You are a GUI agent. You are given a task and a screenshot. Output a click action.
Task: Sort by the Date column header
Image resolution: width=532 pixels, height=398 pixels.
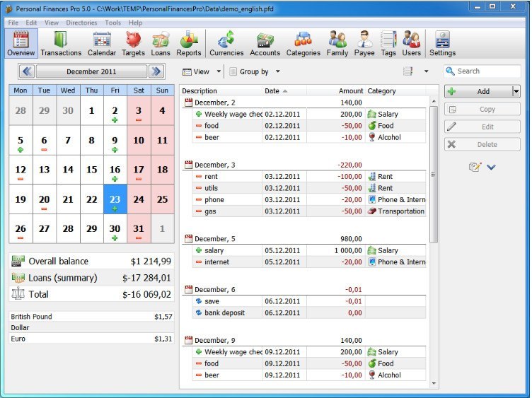284,91
